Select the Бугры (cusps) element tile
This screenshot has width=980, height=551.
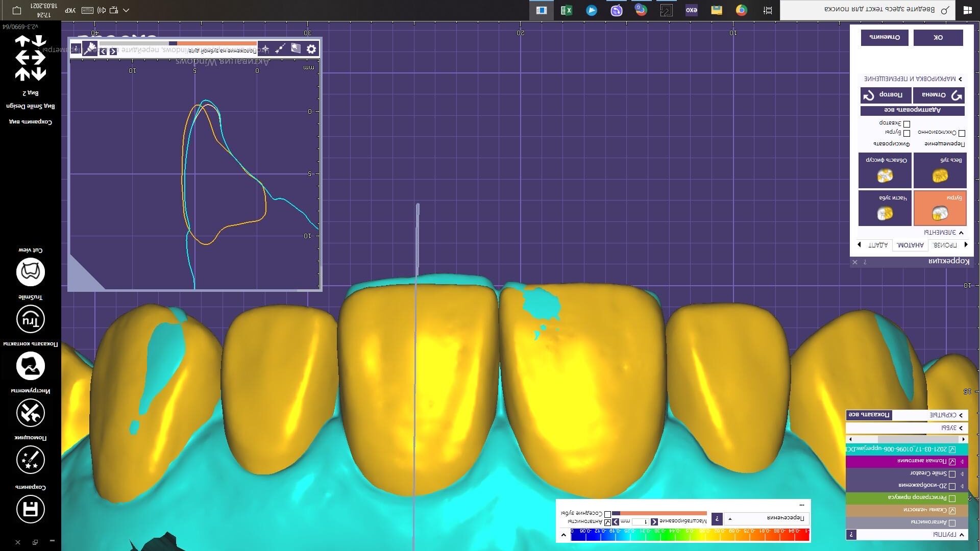[x=940, y=209]
